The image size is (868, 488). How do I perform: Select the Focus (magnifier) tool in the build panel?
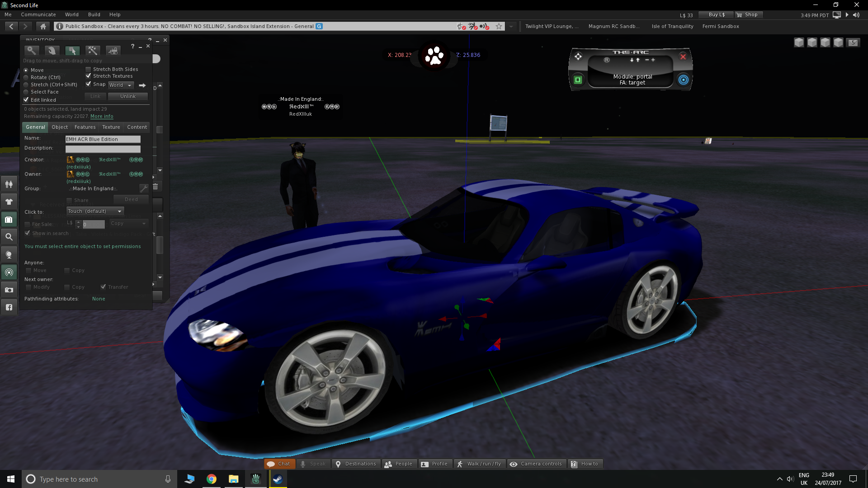tap(32, 51)
